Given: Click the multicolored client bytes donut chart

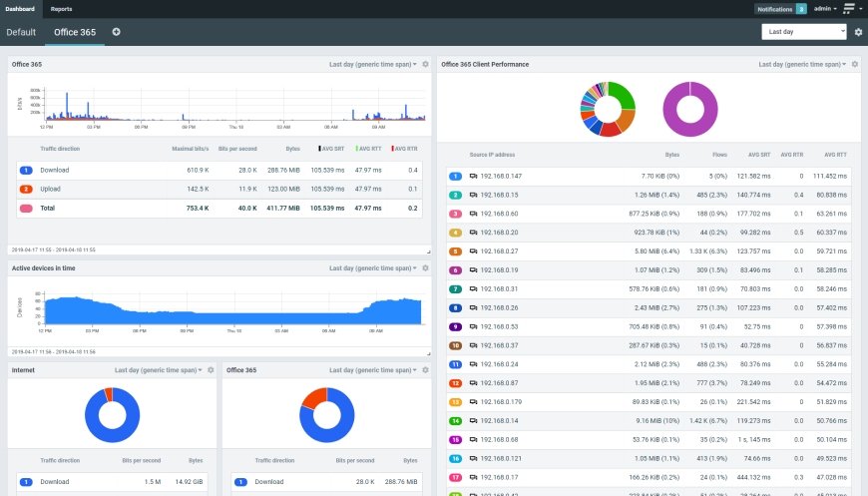Looking at the screenshot, I should click(608, 109).
